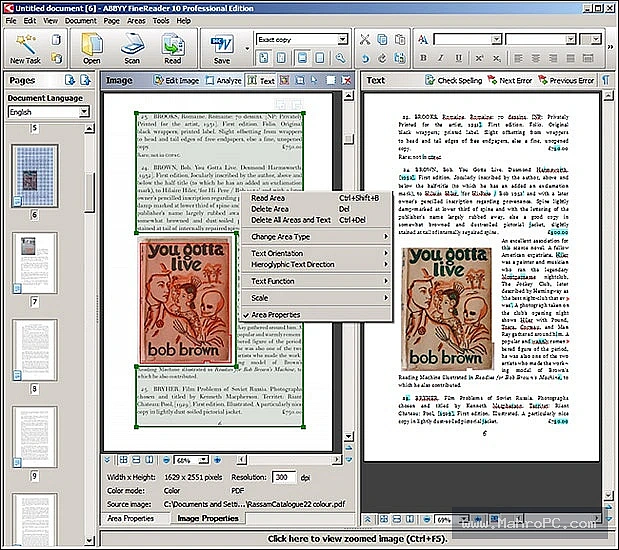Image resolution: width=619 pixels, height=550 pixels.
Task: Click the Scan toolbar icon
Action: coord(132,49)
